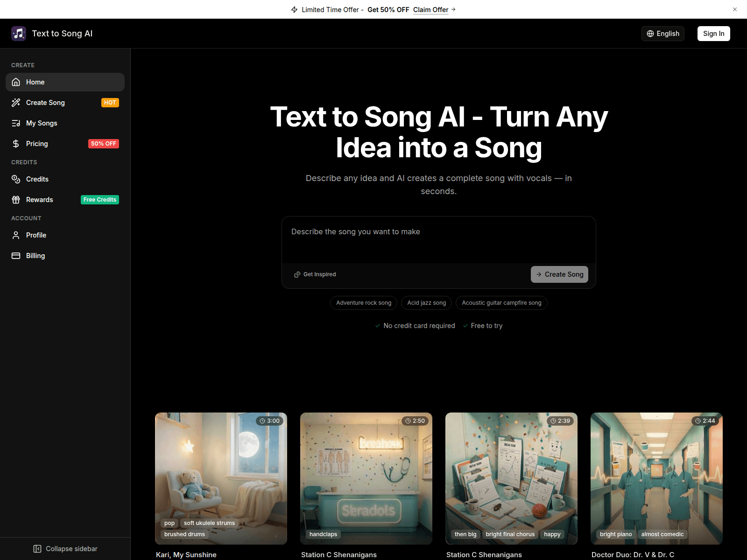
Task: Click the My Songs playlist icon
Action: pyautogui.click(x=16, y=123)
